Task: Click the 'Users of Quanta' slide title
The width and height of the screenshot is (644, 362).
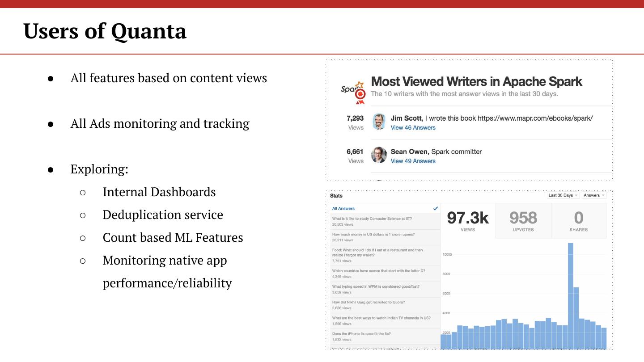Action: pos(105,31)
